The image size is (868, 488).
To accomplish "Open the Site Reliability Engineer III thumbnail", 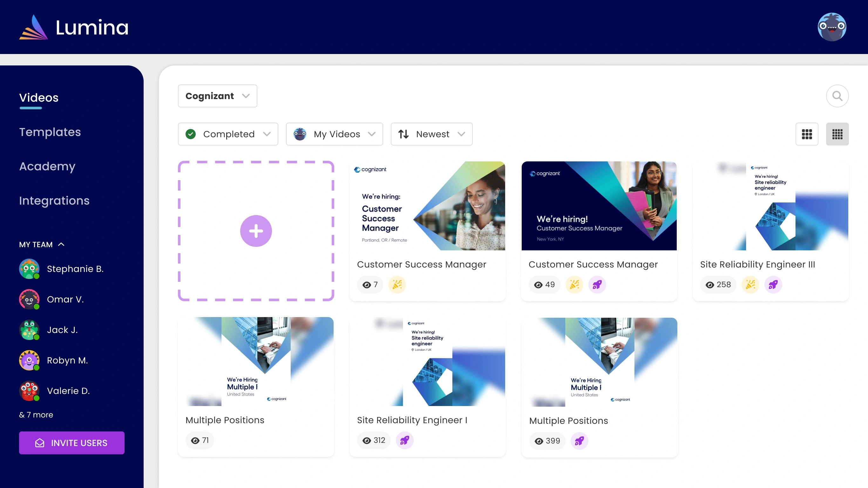I will (x=770, y=206).
